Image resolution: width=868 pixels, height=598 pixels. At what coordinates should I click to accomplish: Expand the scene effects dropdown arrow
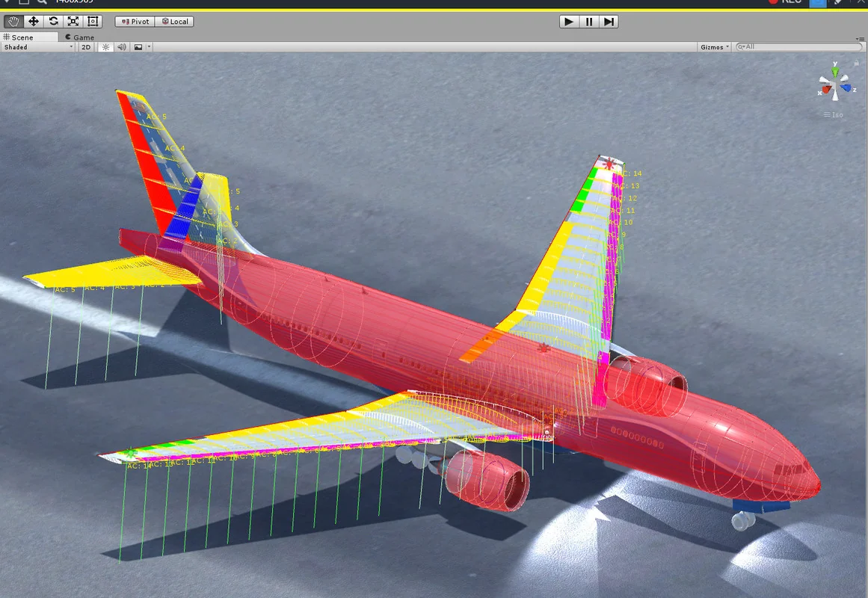coord(150,47)
